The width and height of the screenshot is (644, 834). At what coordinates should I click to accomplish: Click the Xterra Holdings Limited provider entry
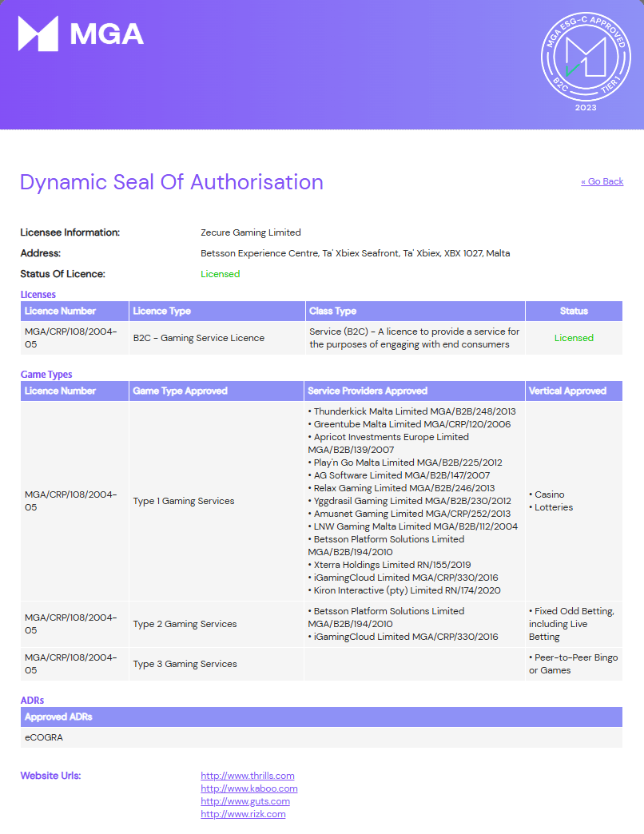coord(389,564)
